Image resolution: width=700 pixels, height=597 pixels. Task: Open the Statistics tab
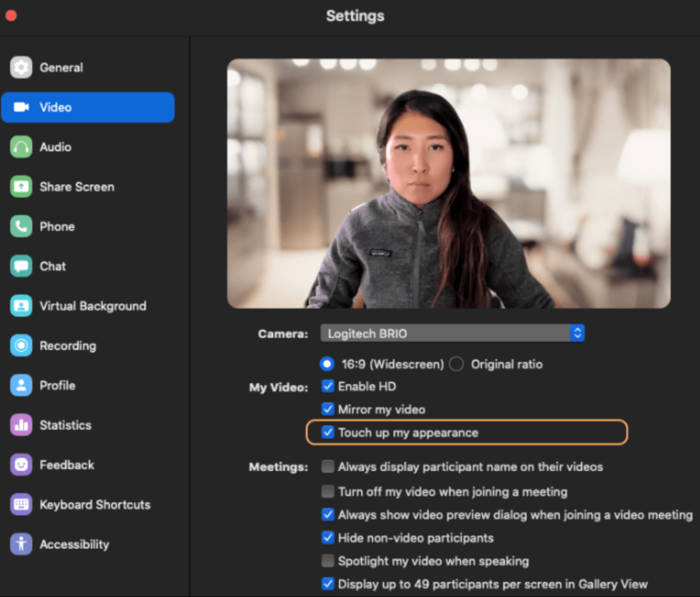(88, 425)
